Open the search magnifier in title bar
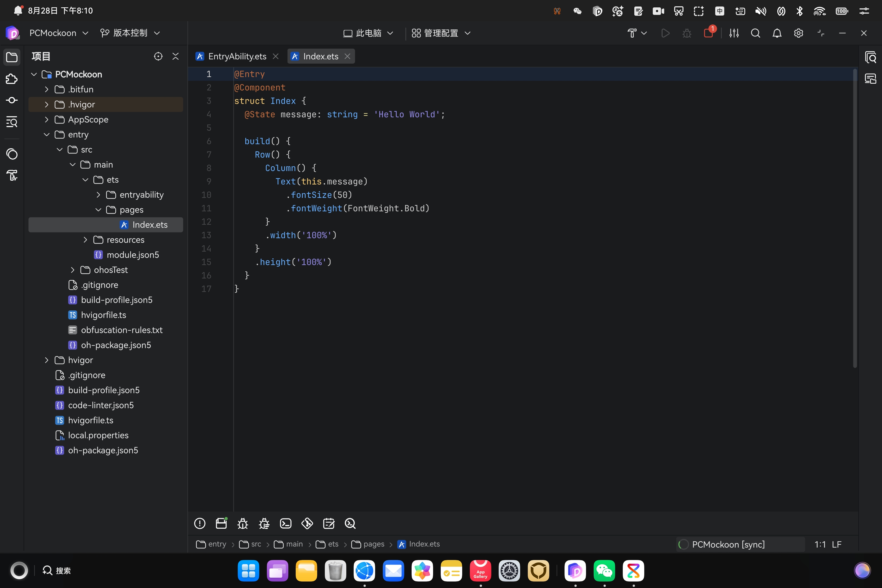 756,33
